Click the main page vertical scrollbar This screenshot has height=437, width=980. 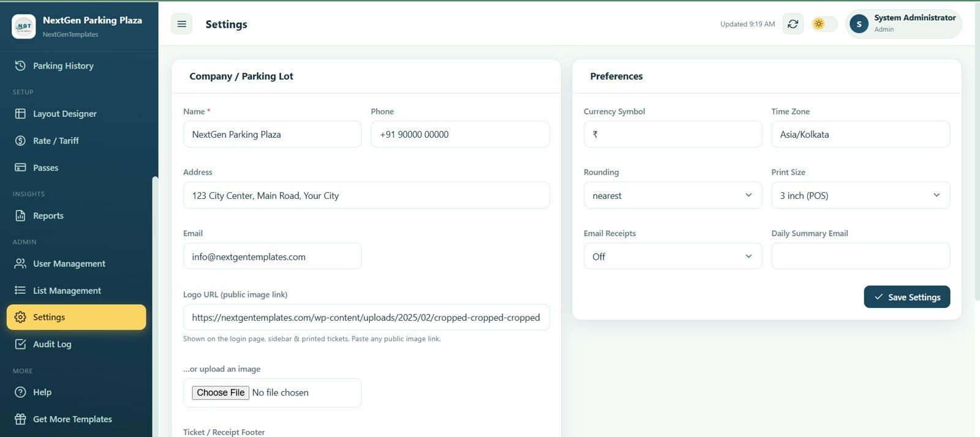coord(976,153)
